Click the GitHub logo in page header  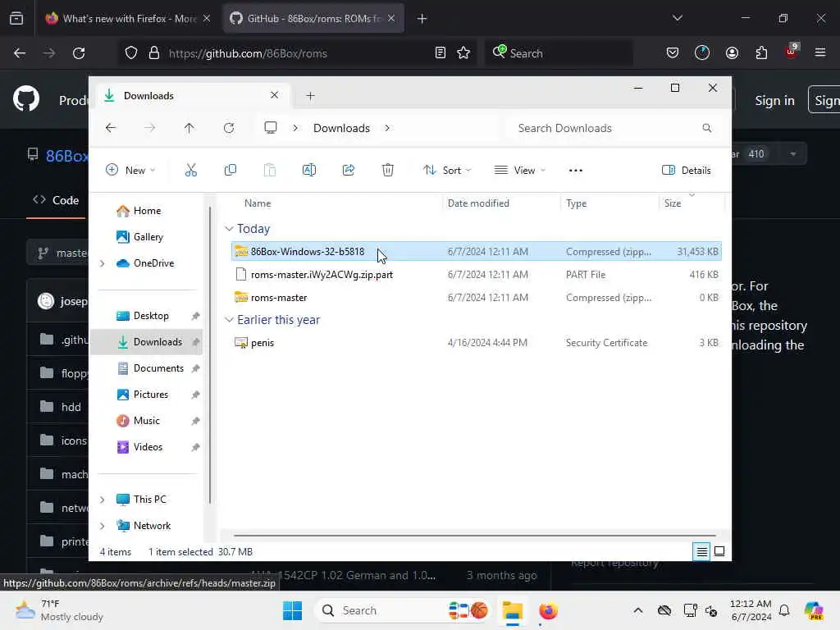26,98
